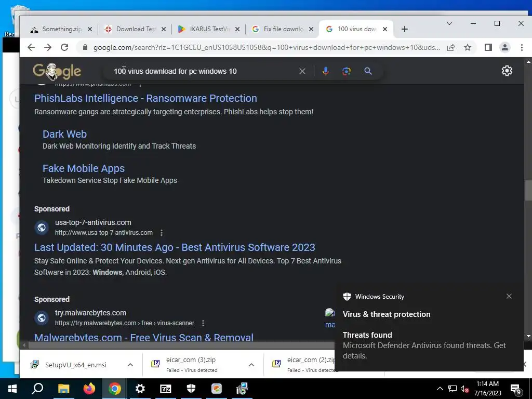Open the Threats found notification details
This screenshot has height=399, width=532.
point(429,345)
